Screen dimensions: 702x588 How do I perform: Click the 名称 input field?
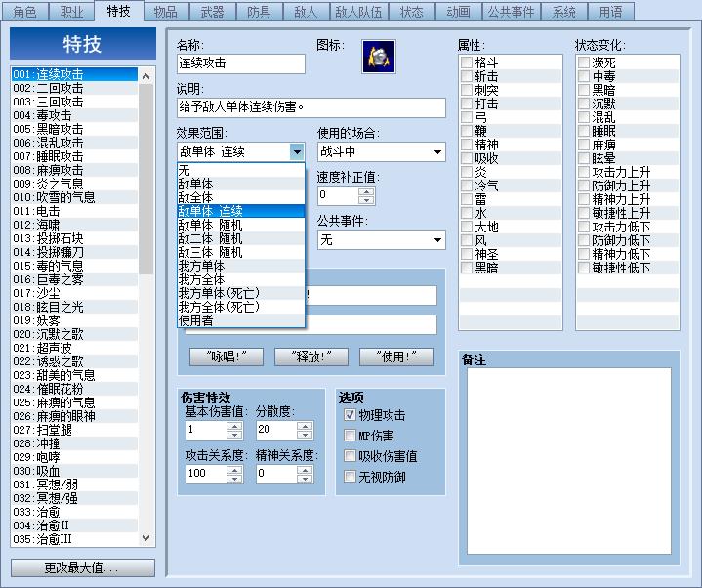(241, 63)
